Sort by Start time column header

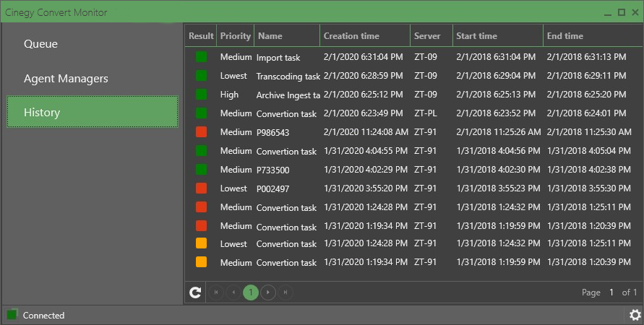(x=498, y=36)
